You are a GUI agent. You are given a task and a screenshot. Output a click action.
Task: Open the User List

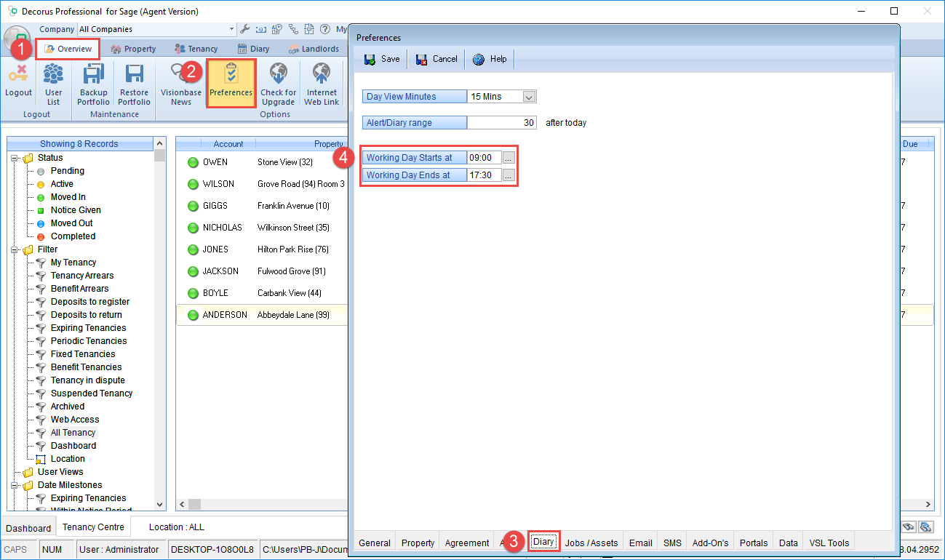tap(54, 84)
